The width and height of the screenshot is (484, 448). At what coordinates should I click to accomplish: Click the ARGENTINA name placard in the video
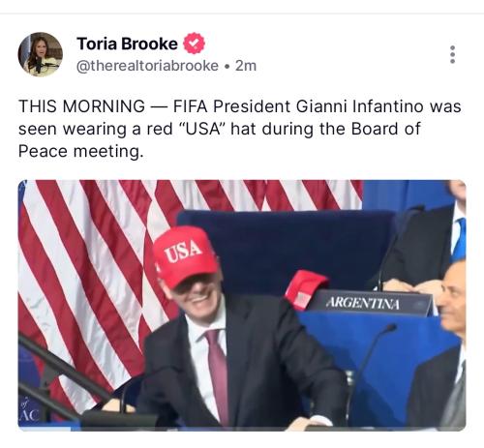[x=367, y=303]
